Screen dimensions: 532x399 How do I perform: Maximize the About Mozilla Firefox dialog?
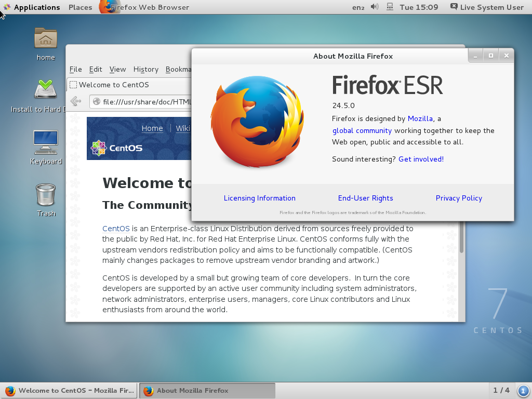(x=490, y=56)
